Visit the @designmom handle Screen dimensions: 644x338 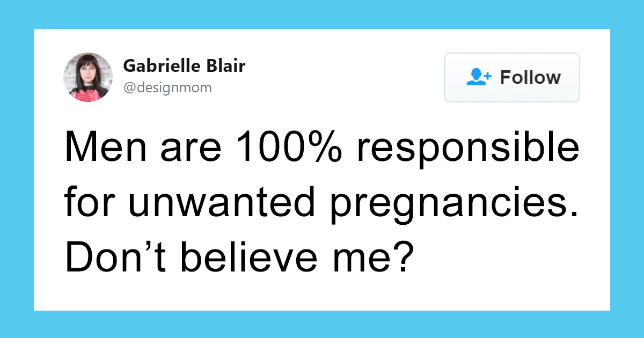click(x=167, y=87)
